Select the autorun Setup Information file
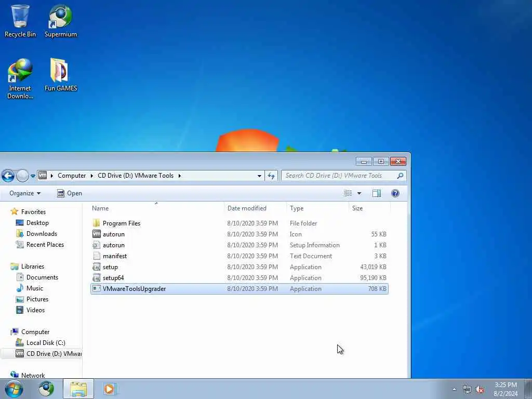The height and width of the screenshot is (399, 532). pos(239,245)
